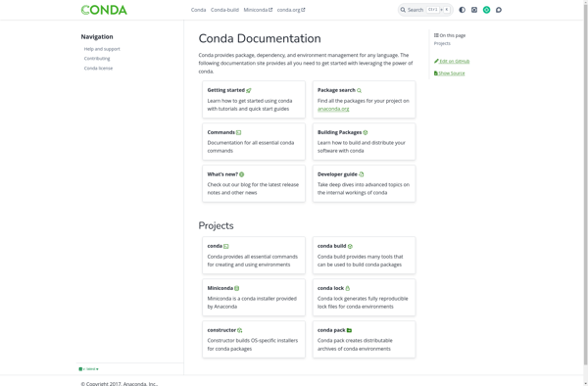Open the Building Packages card title

(x=340, y=132)
